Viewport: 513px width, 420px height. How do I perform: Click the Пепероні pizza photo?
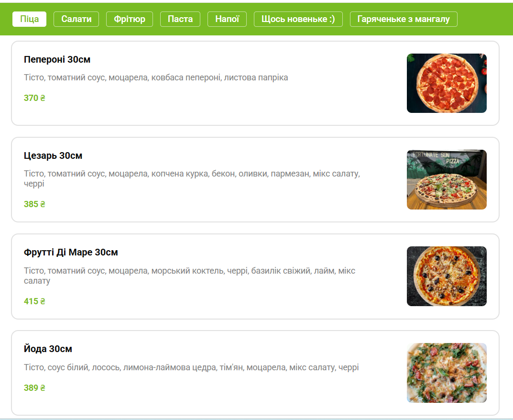click(446, 83)
